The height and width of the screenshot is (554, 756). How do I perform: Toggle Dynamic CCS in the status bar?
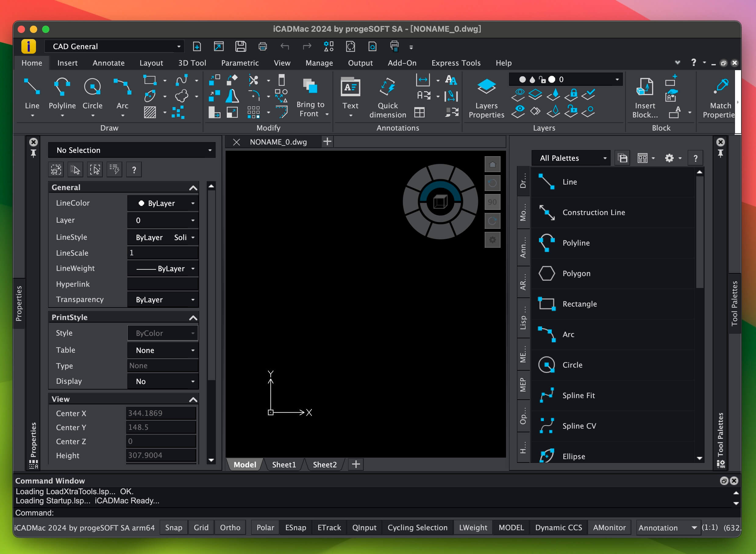point(558,527)
